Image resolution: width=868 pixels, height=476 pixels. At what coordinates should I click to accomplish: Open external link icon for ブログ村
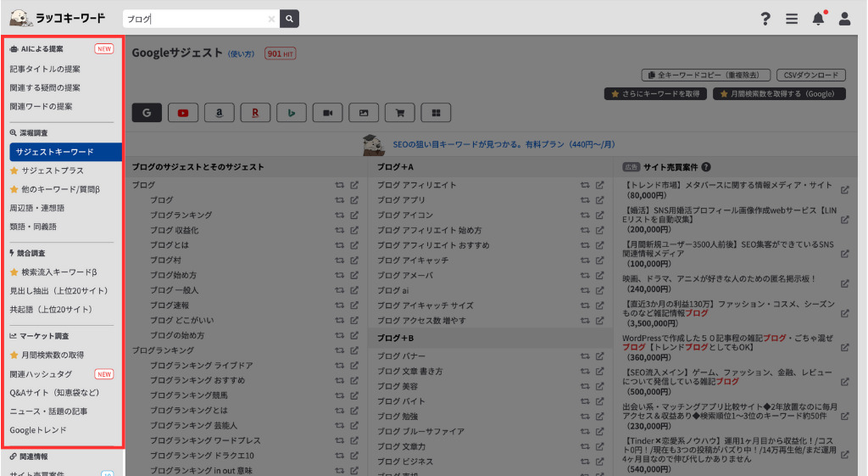pyautogui.click(x=354, y=260)
